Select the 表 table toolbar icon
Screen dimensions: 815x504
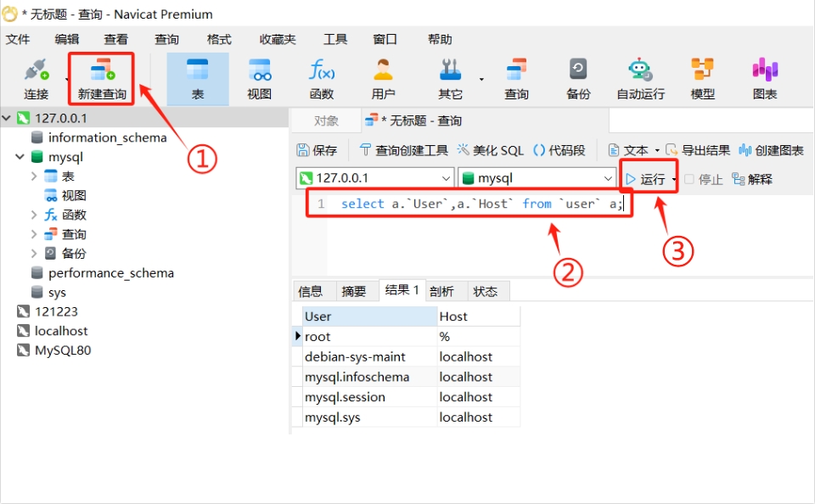tap(198, 79)
